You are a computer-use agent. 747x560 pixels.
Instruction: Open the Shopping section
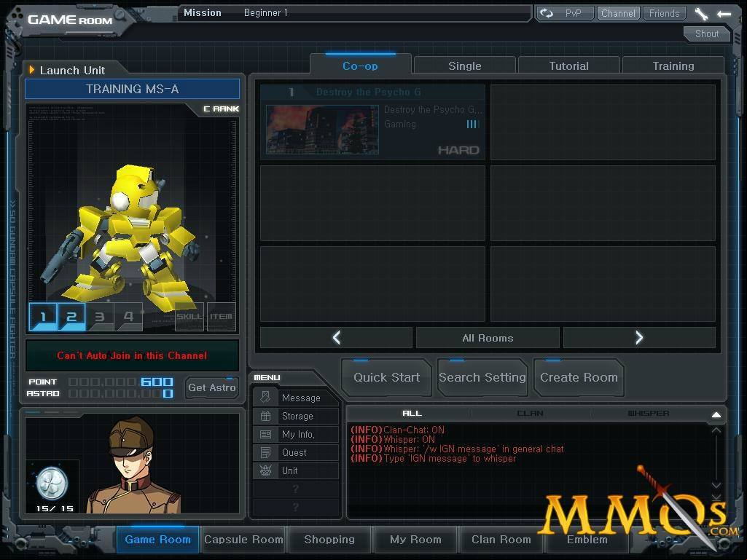click(329, 540)
